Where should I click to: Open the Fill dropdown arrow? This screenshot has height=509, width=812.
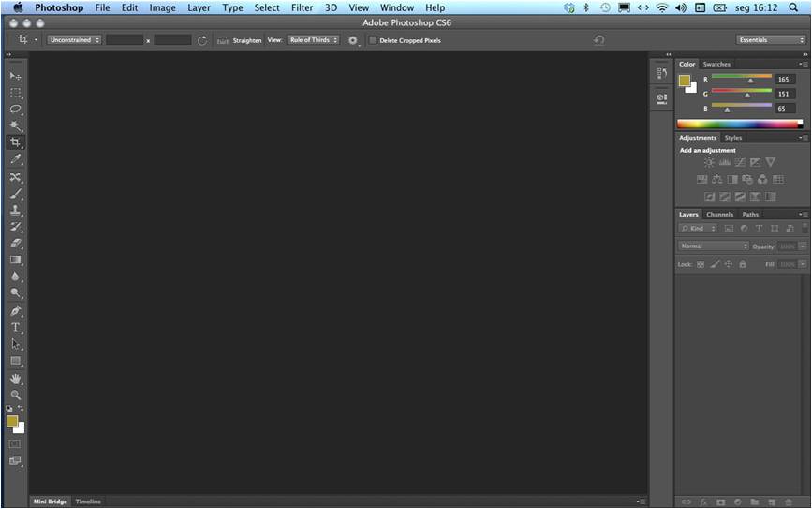802,264
